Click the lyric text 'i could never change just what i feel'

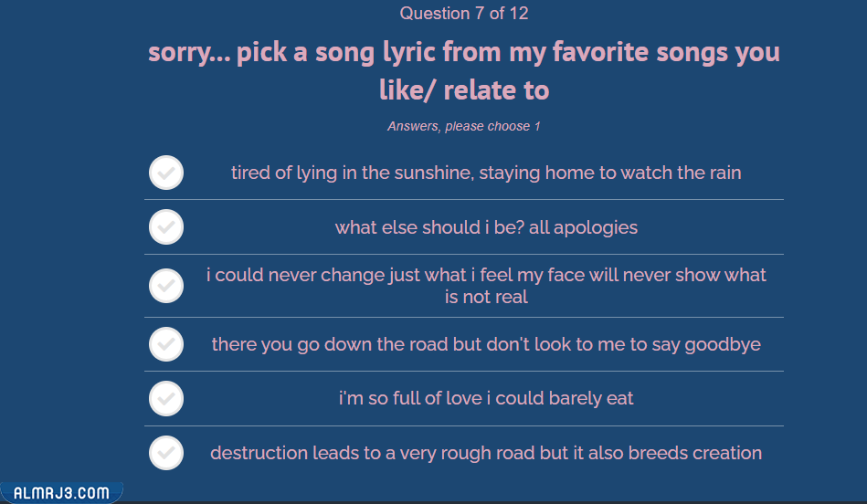point(485,275)
